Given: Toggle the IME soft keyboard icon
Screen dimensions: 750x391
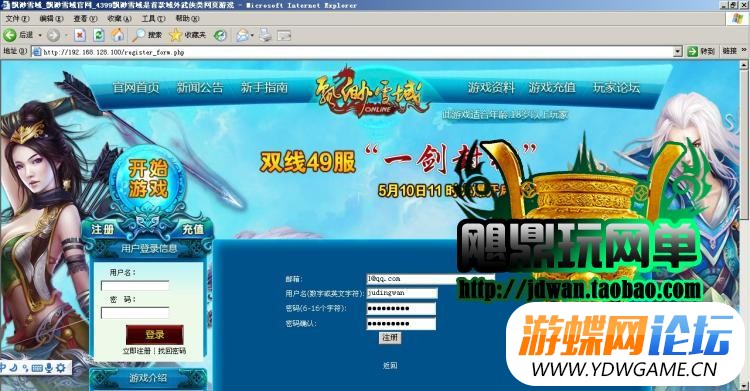Looking at the screenshot, I should tap(37, 368).
